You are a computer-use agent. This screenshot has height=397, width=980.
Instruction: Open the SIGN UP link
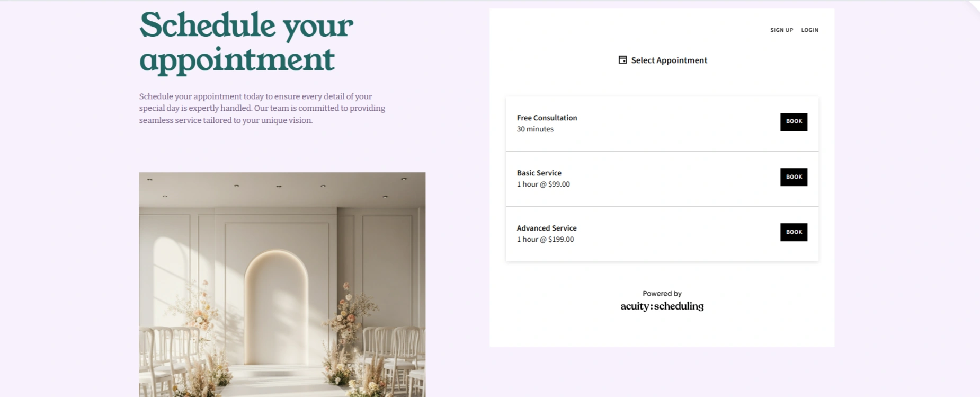(x=781, y=30)
